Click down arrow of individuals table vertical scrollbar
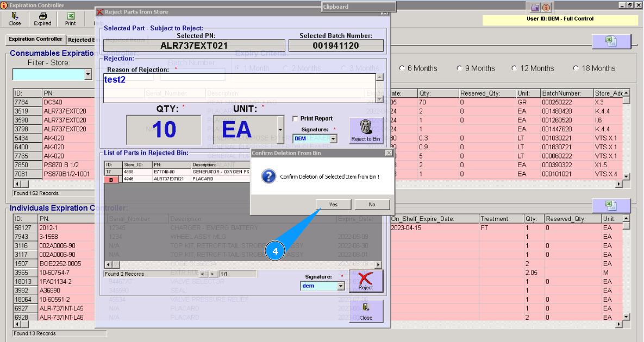644x342 pixels. coord(626,316)
